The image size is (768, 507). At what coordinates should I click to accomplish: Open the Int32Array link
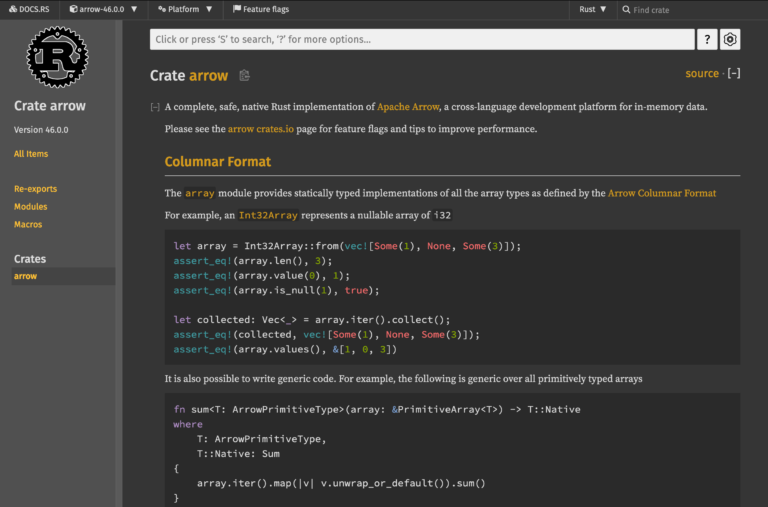click(x=268, y=215)
